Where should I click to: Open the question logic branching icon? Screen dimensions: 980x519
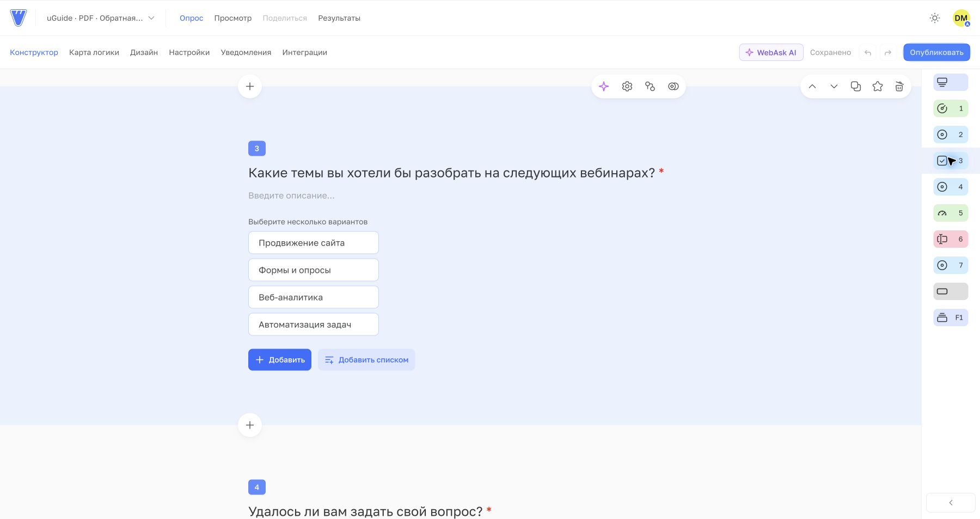point(650,87)
